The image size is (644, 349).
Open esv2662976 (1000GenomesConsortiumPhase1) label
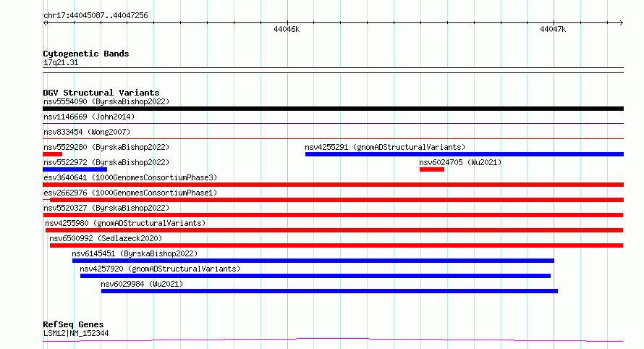130,193
